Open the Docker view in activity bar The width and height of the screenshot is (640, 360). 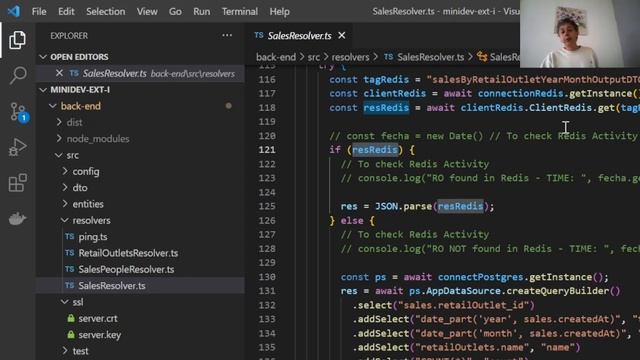(17, 219)
